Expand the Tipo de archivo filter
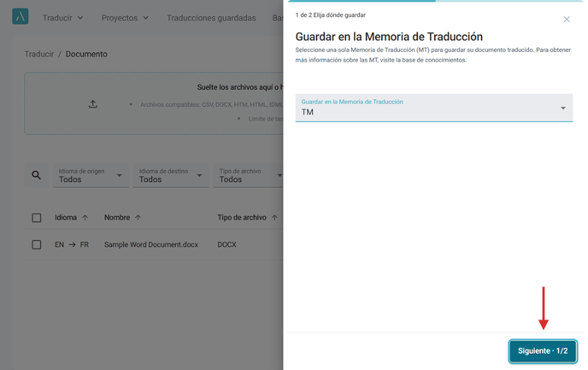The image size is (588, 370). point(248,175)
